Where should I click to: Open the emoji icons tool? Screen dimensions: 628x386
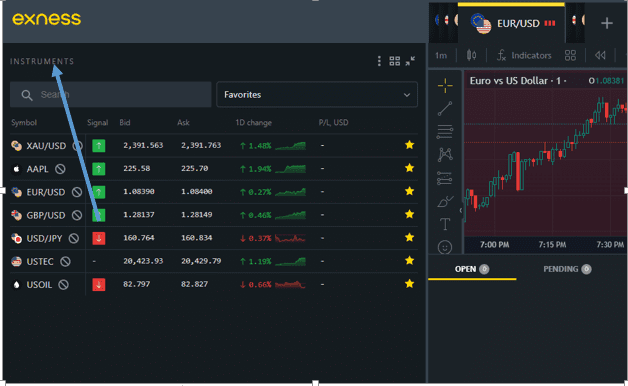(445, 247)
